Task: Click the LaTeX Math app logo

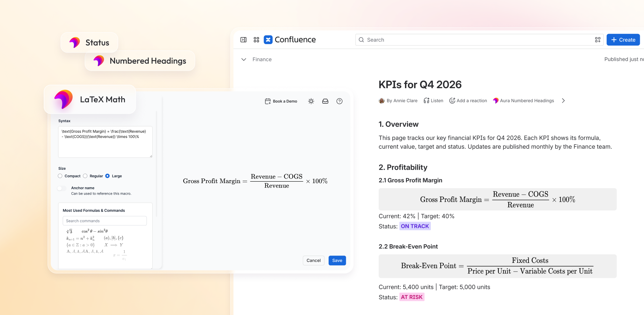Action: (63, 99)
